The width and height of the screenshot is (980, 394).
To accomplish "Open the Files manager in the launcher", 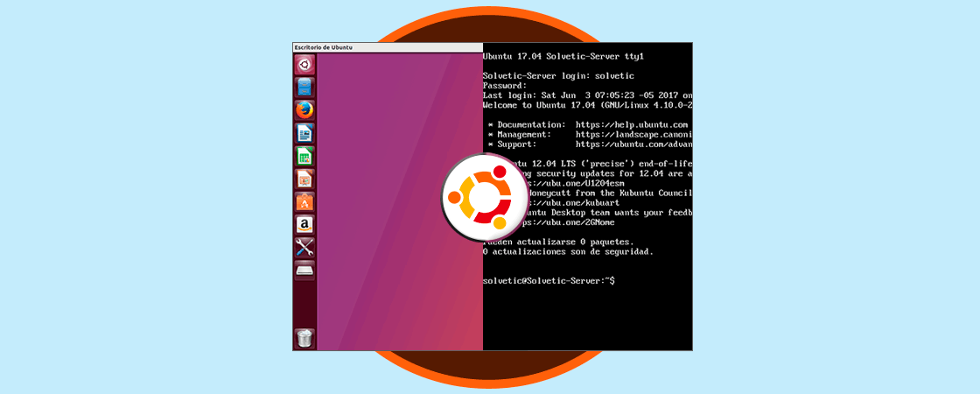I will click(x=304, y=87).
